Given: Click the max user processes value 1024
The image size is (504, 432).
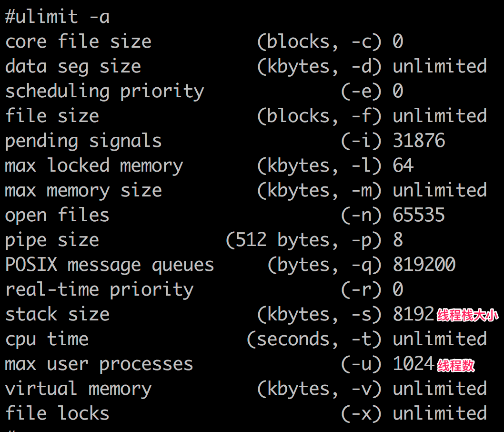Looking at the screenshot, I should tap(413, 364).
